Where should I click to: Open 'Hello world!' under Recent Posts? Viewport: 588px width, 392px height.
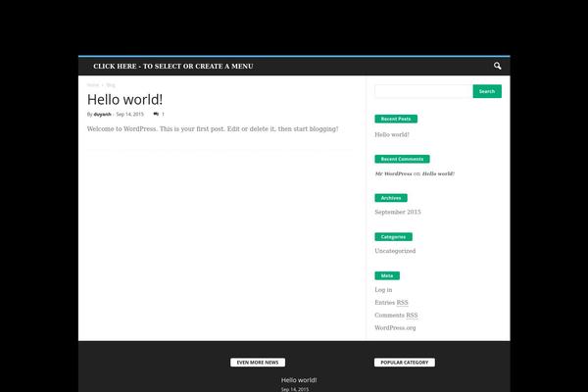(x=392, y=134)
